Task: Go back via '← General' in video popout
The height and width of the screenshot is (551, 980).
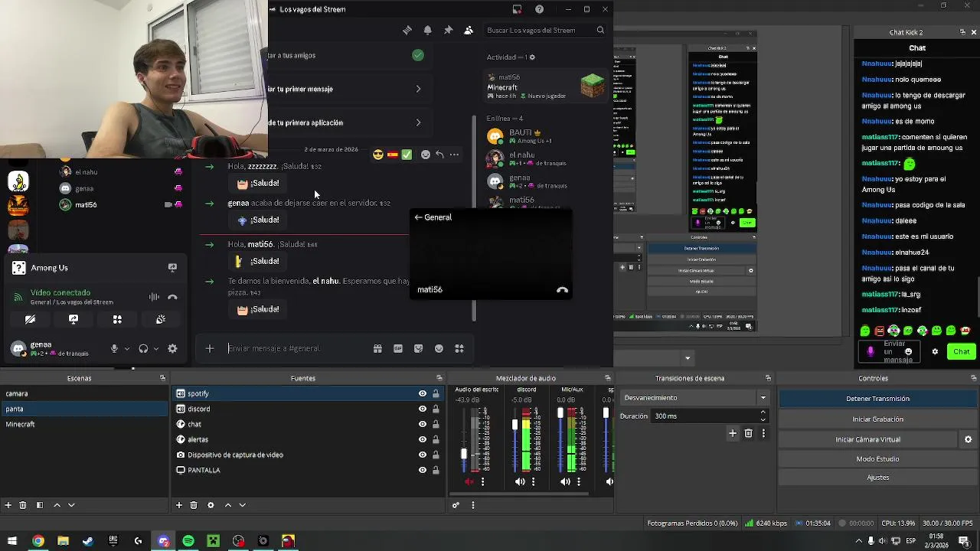Action: (x=433, y=217)
